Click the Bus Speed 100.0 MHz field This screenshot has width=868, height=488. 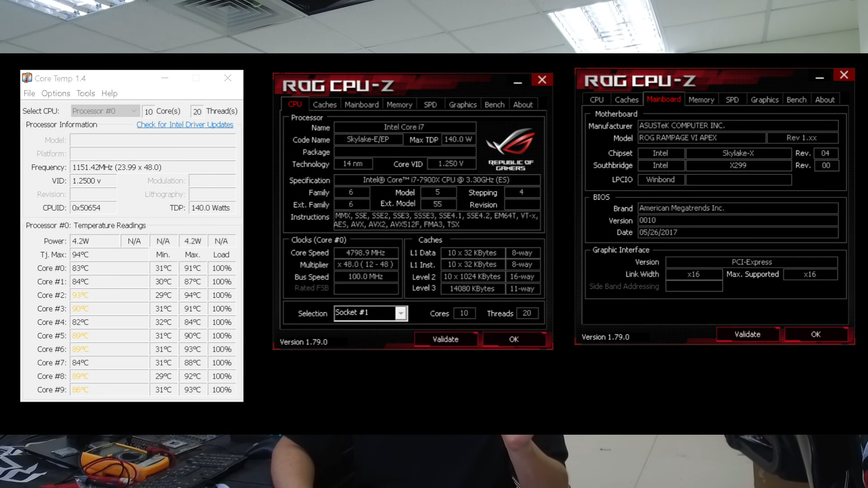(x=366, y=277)
